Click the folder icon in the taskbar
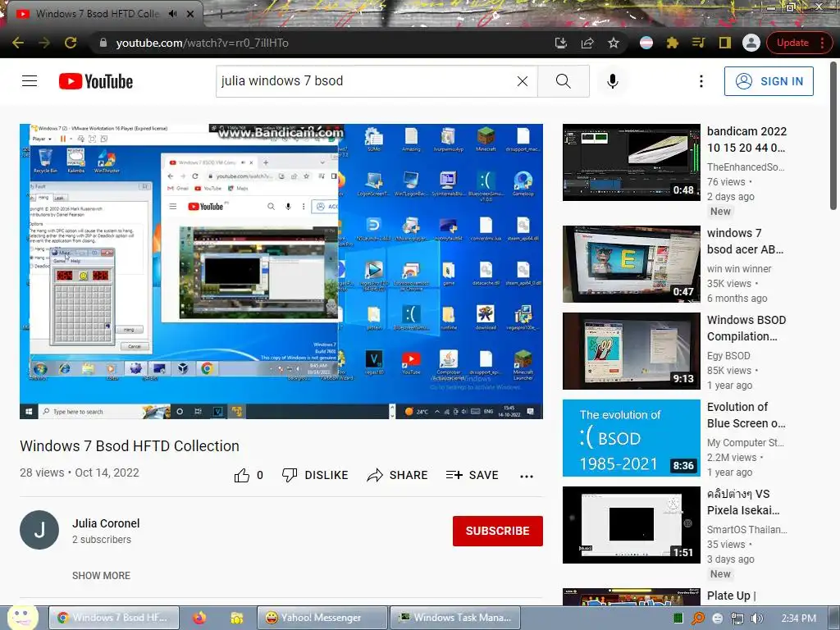 [x=237, y=618]
